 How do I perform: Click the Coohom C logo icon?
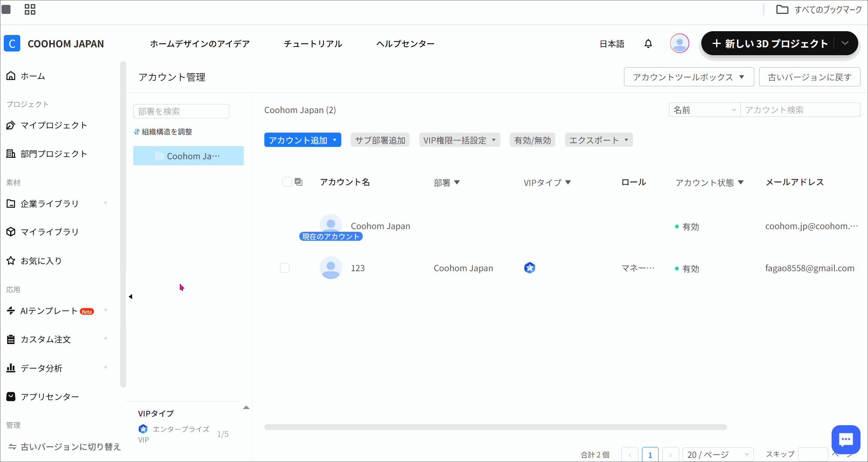click(12, 44)
